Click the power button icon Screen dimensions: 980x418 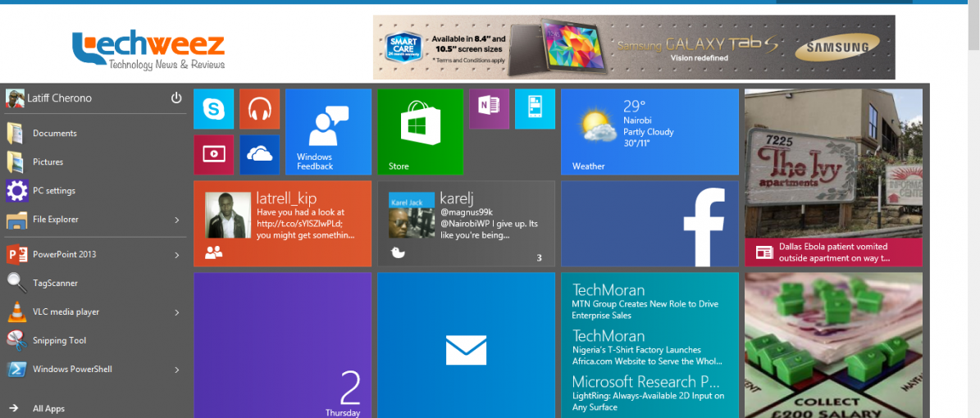coord(175,98)
